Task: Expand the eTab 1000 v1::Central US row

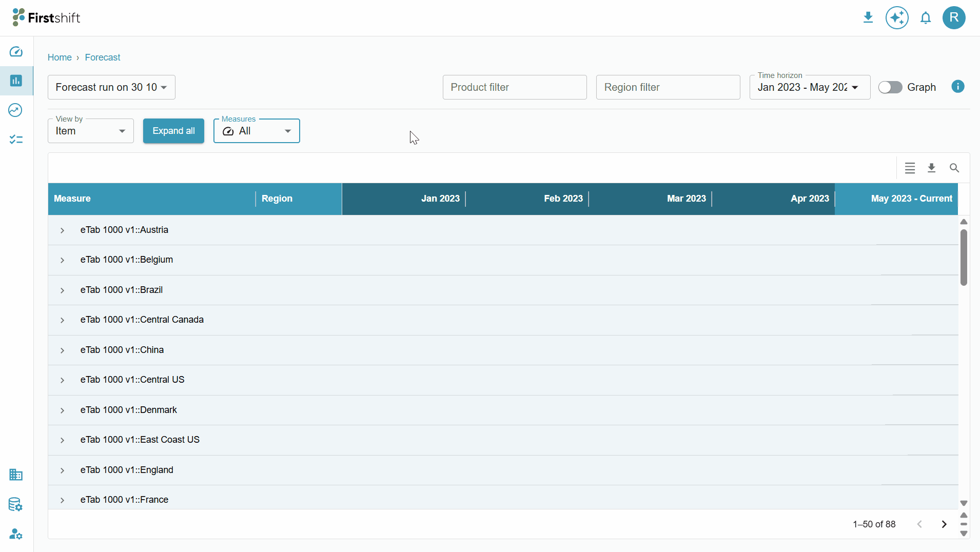Action: (62, 380)
